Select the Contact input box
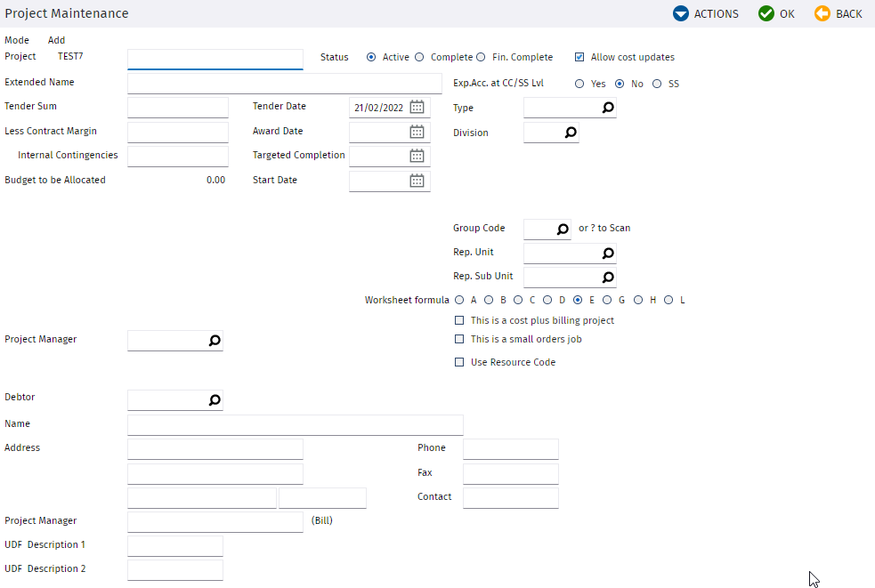 (511, 498)
